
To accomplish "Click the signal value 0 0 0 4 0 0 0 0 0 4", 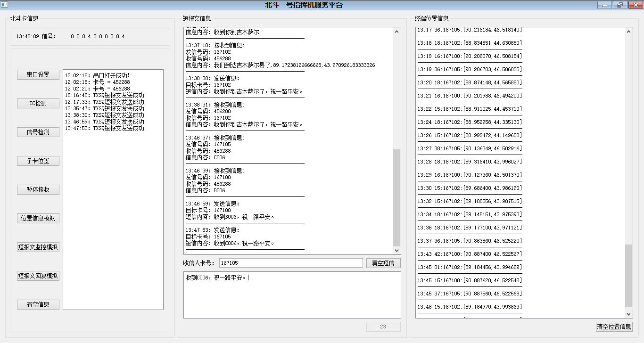I will [98, 36].
